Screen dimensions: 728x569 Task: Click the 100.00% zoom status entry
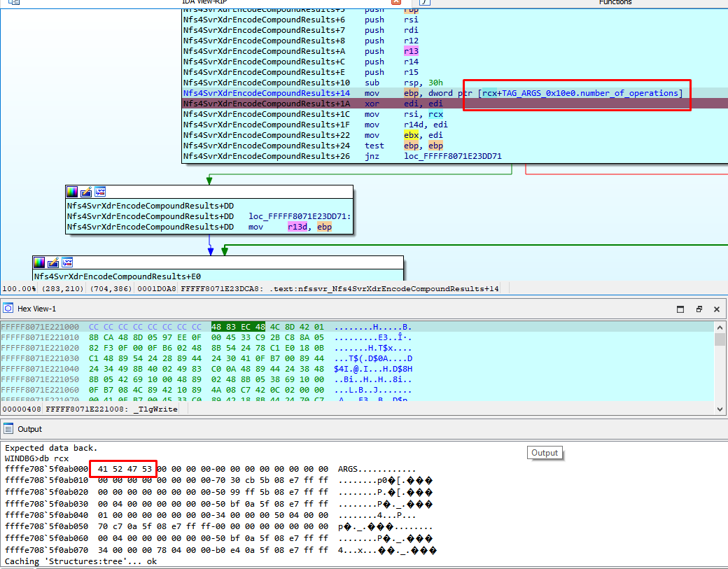[19, 288]
